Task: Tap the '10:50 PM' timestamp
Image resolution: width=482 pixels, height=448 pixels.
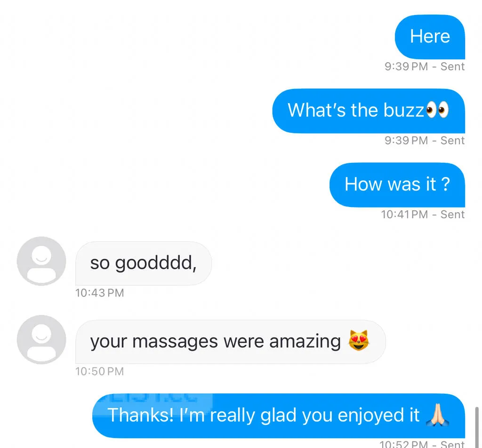Action: point(100,371)
